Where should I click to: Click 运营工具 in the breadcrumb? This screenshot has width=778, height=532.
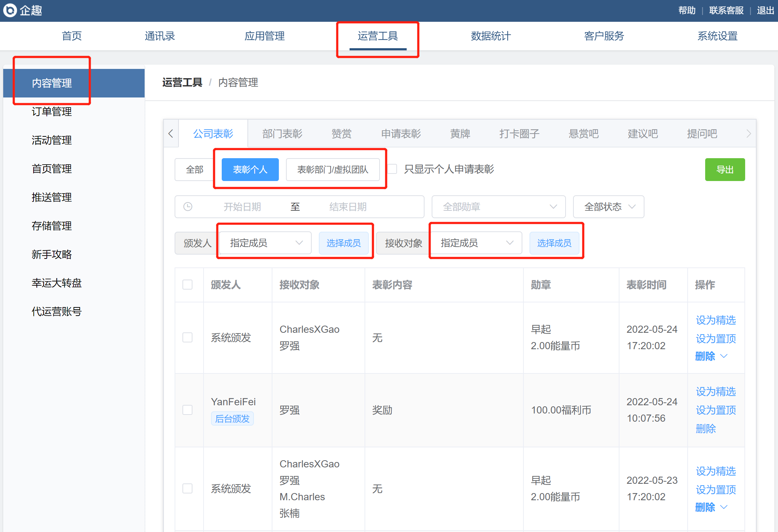click(182, 82)
